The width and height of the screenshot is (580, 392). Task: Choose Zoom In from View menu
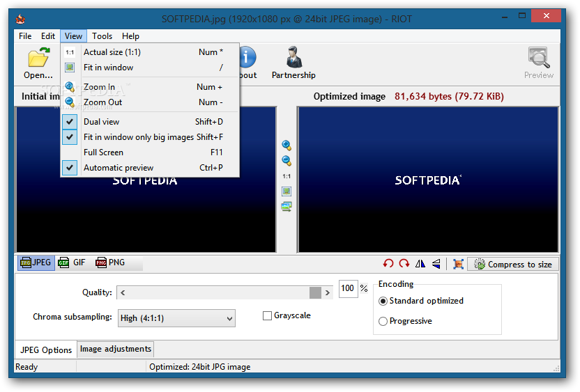(150, 87)
